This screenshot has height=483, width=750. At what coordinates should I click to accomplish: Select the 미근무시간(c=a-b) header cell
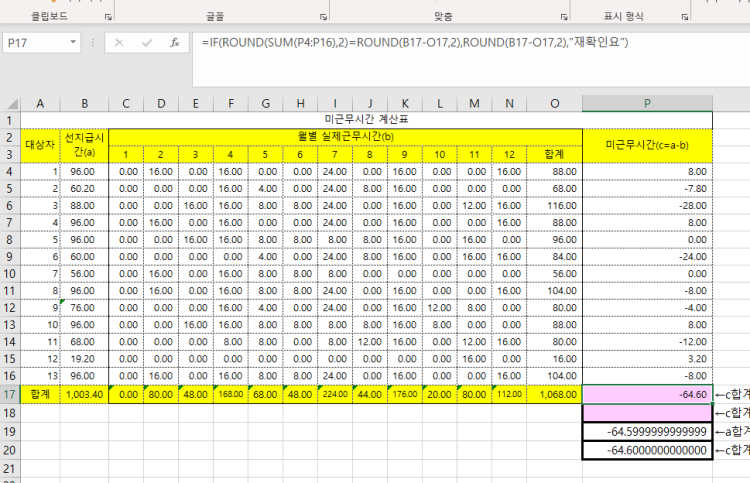pyautogui.click(x=647, y=145)
